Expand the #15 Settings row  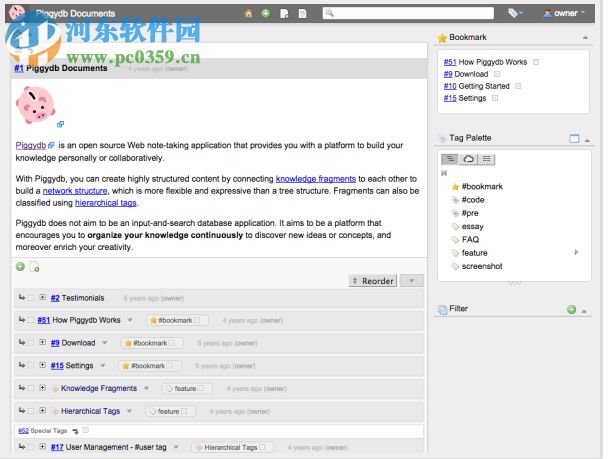42,365
